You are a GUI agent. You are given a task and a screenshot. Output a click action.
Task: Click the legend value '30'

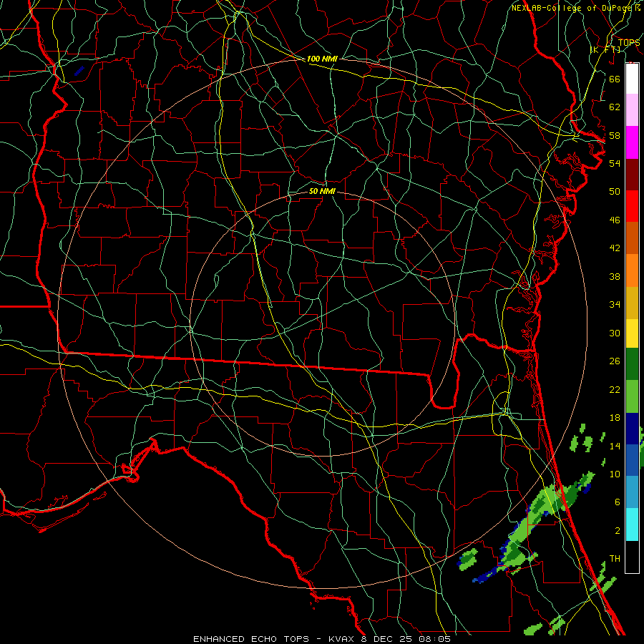(615, 333)
